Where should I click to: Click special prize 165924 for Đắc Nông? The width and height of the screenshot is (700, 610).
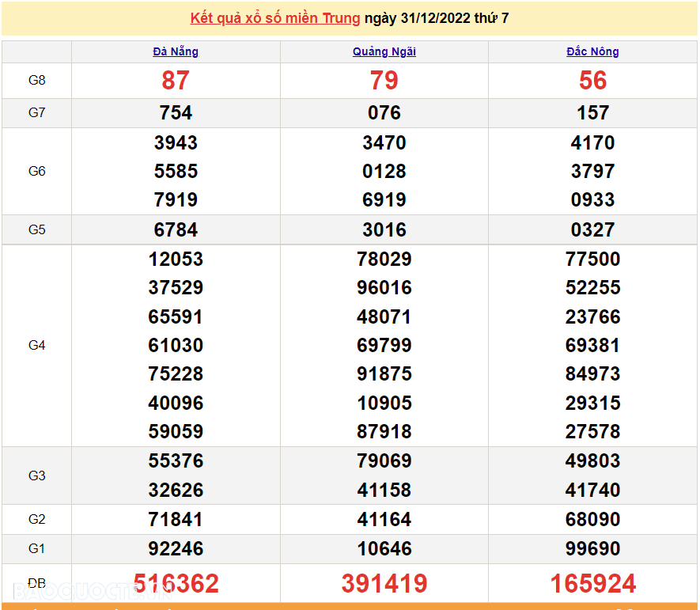(x=592, y=583)
